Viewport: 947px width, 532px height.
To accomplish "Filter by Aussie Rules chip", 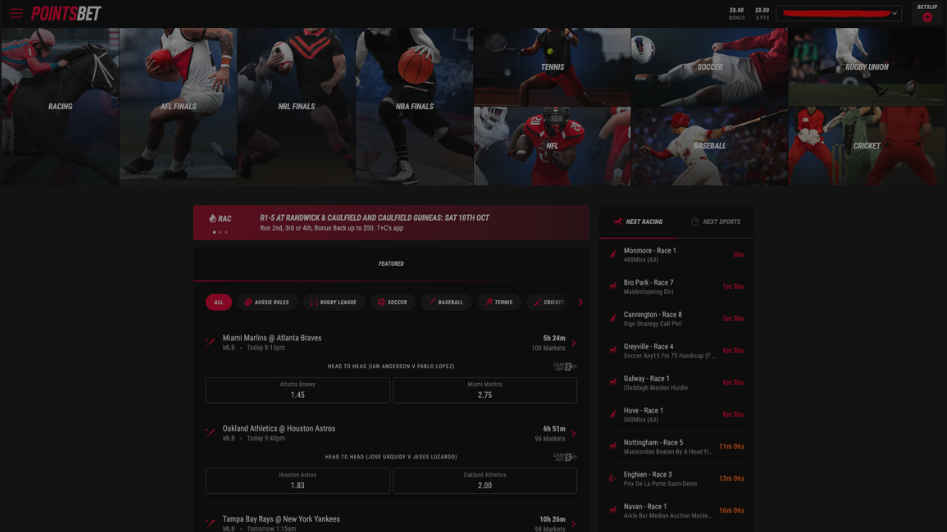I will coord(267,302).
